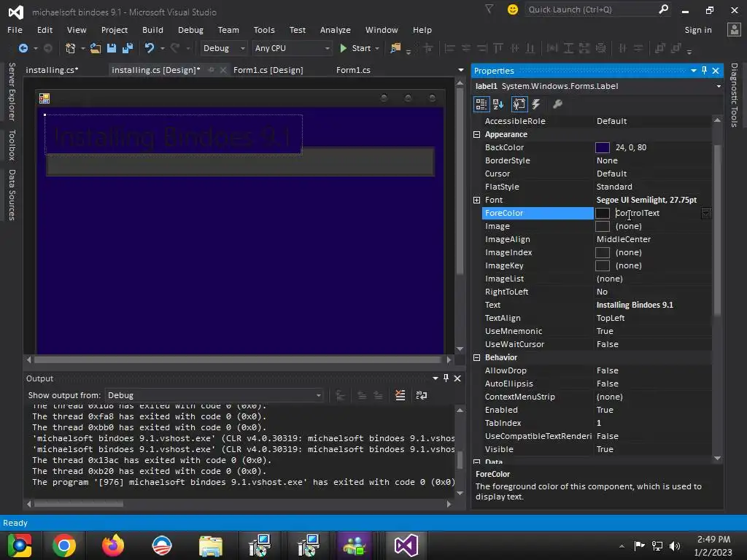Image resolution: width=747 pixels, height=560 pixels.
Task: Open the document tabs overflow dropdown
Action: [x=461, y=70]
